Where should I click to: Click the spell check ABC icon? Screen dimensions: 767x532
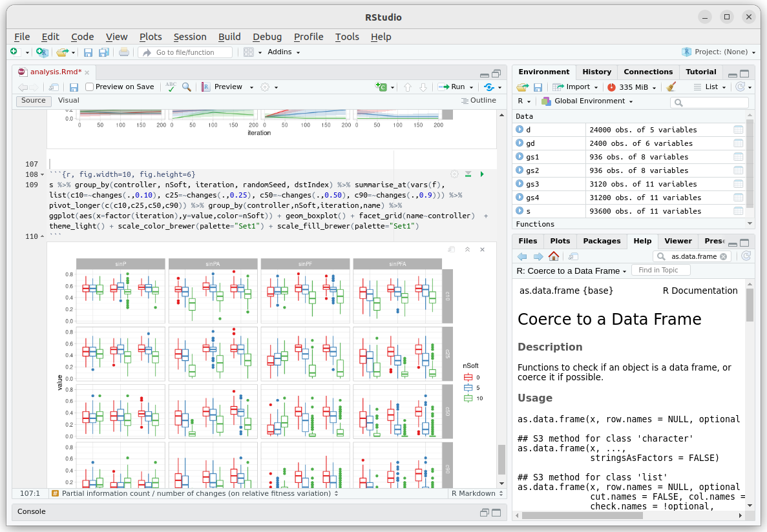point(171,87)
